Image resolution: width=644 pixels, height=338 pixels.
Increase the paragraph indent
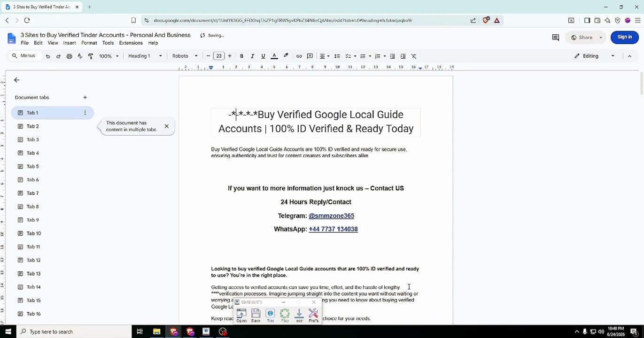403,56
